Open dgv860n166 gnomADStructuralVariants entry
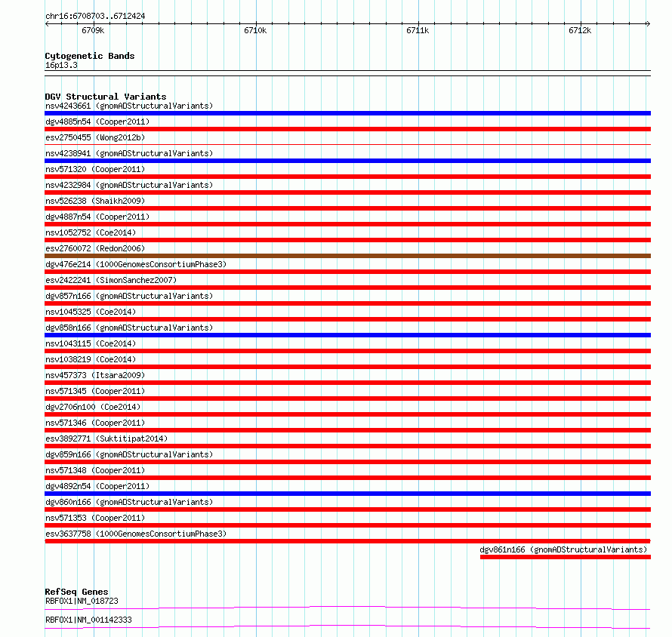The width and height of the screenshot is (672, 637). [x=129, y=502]
